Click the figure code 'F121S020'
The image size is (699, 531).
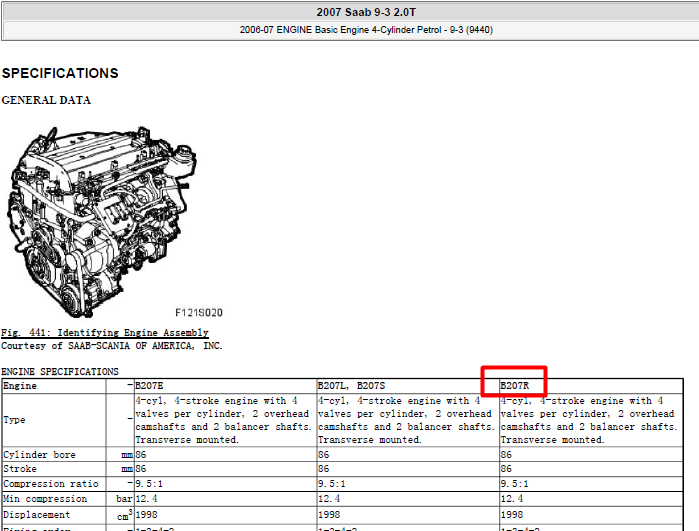(199, 313)
